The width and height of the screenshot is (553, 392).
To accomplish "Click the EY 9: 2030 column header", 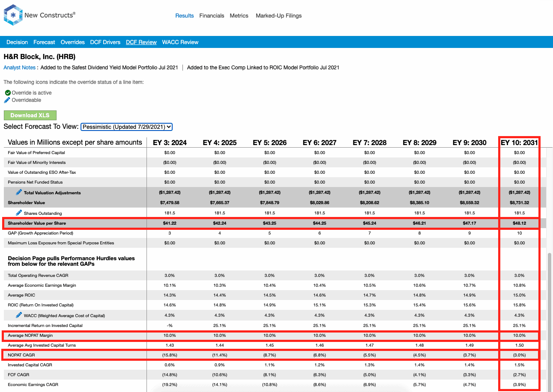I will 469,143.
